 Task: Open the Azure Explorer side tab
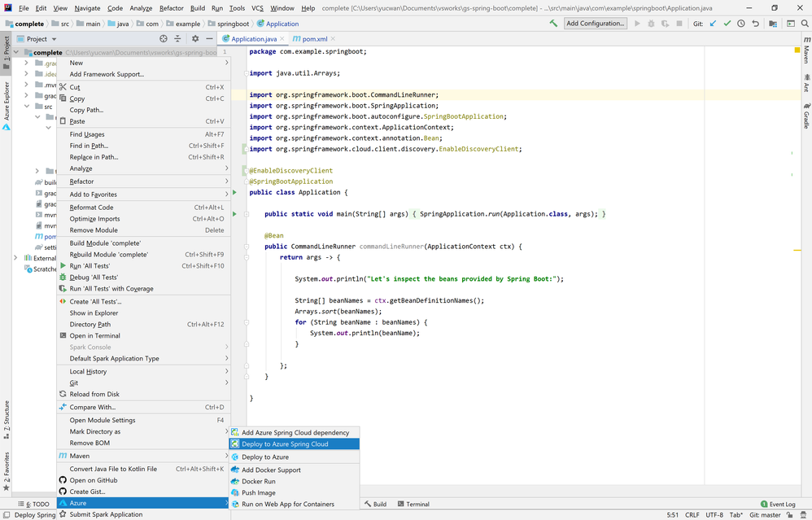[7, 105]
